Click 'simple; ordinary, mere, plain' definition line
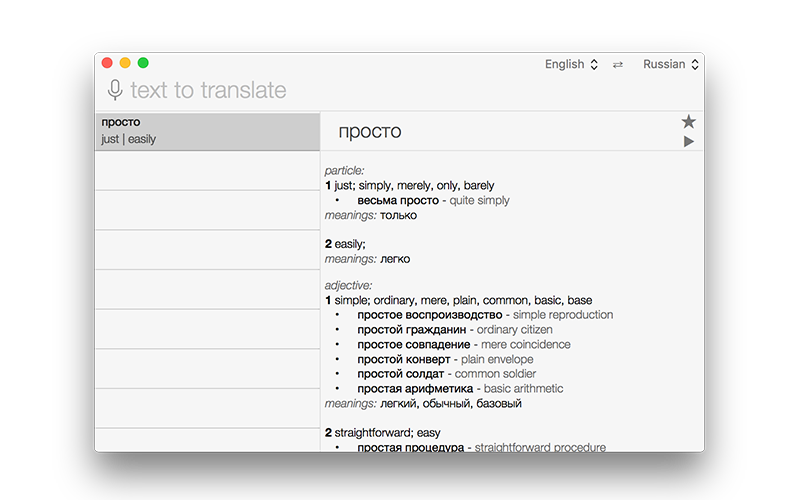 click(459, 300)
